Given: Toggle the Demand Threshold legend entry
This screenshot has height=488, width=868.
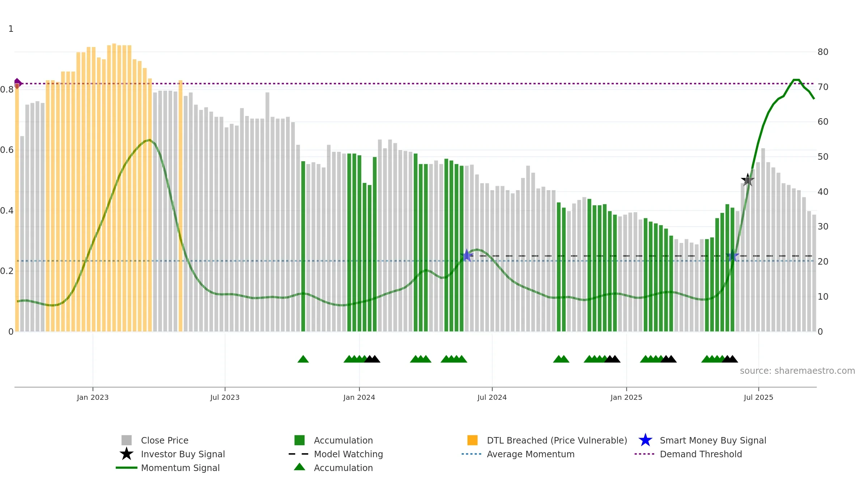Looking at the screenshot, I should (688, 454).
